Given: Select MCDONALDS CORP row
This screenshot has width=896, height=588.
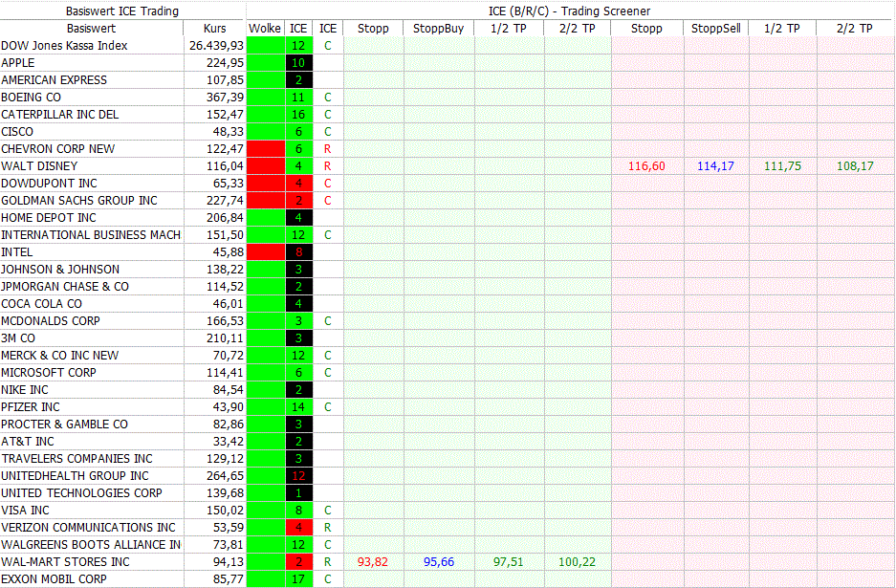Looking at the screenshot, I should [x=51, y=320].
